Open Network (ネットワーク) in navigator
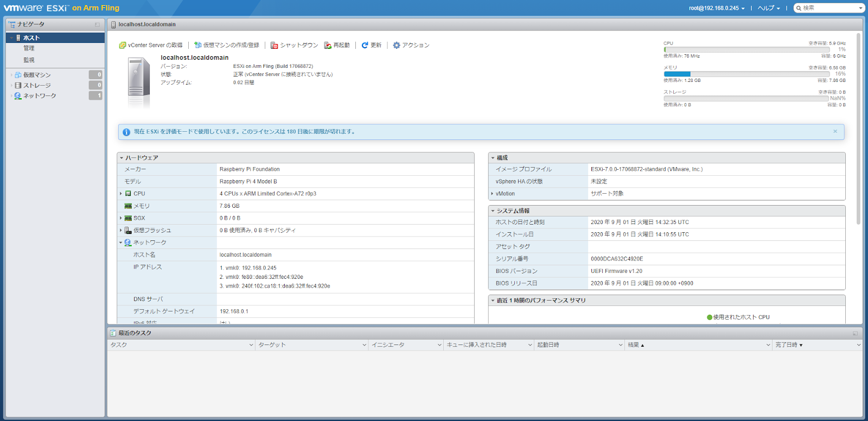This screenshot has width=868, height=421. tap(40, 95)
